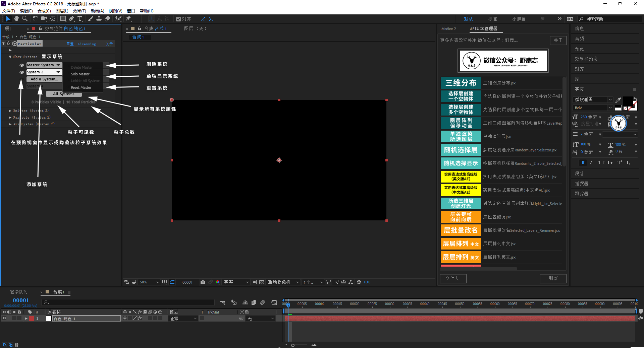Open the System 2 dropdown arrow
This screenshot has height=348, width=644.
click(x=58, y=72)
